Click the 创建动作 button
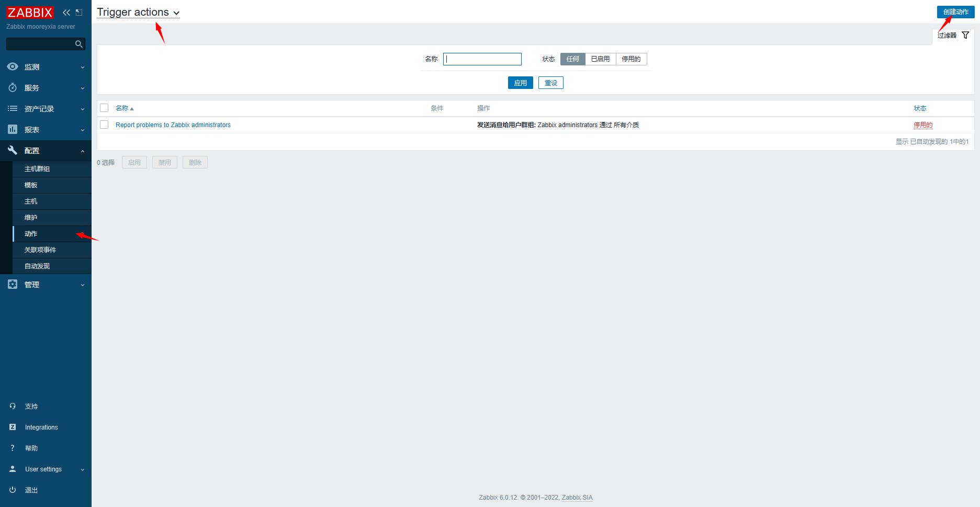The height and width of the screenshot is (507, 980). pyautogui.click(x=955, y=12)
